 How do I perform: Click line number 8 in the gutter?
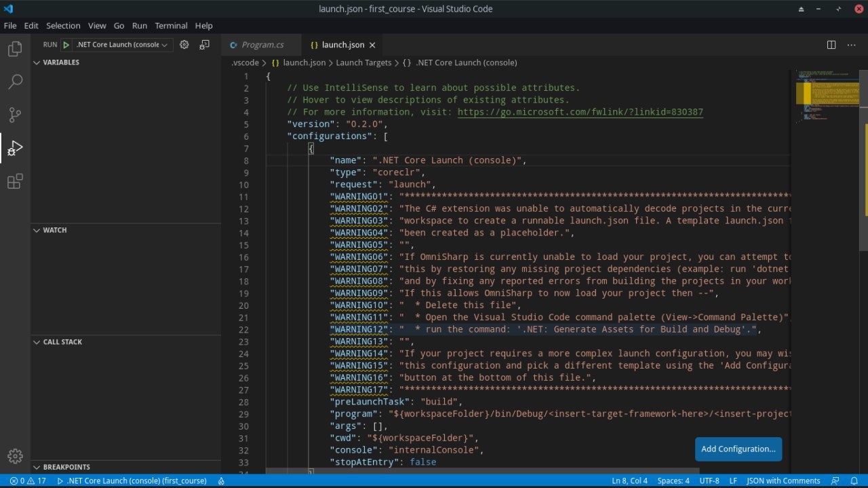[x=246, y=161]
